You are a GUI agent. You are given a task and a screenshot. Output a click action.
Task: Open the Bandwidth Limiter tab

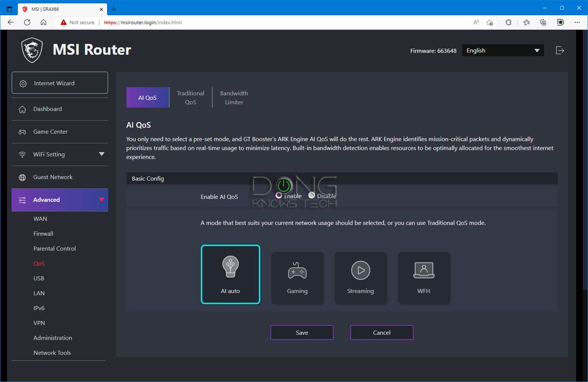[x=234, y=98]
